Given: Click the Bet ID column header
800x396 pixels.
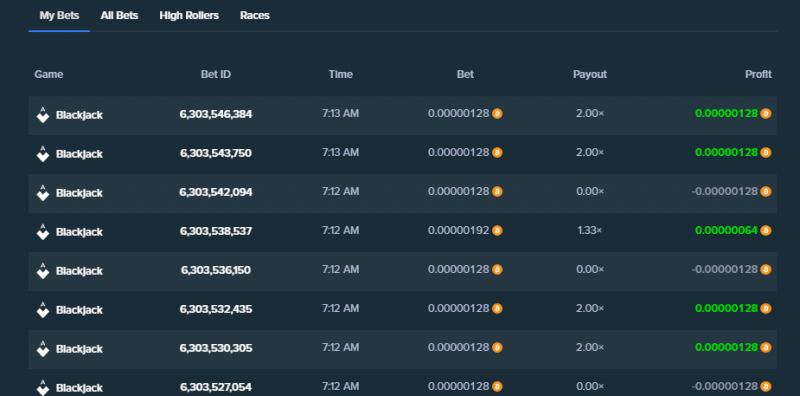Looking at the screenshot, I should [216, 75].
